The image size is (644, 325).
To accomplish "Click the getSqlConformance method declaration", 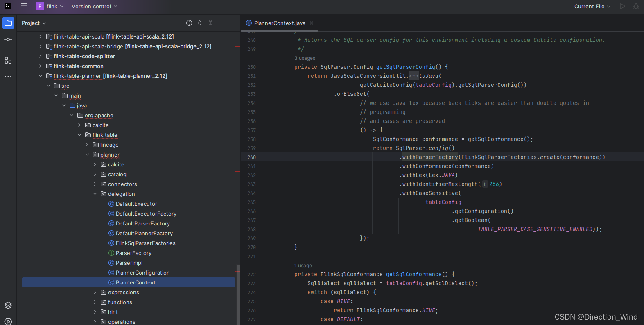I will click(414, 274).
